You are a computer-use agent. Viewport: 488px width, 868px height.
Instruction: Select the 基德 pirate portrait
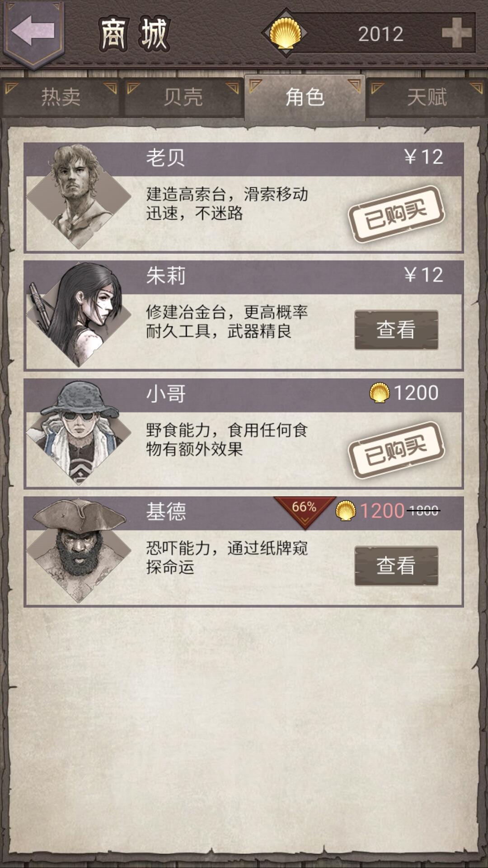pos(78,550)
